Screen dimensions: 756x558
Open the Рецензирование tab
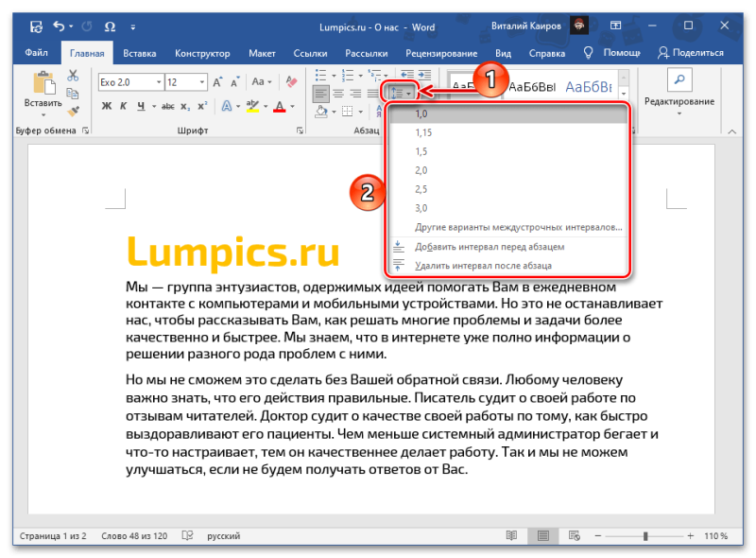[441, 53]
